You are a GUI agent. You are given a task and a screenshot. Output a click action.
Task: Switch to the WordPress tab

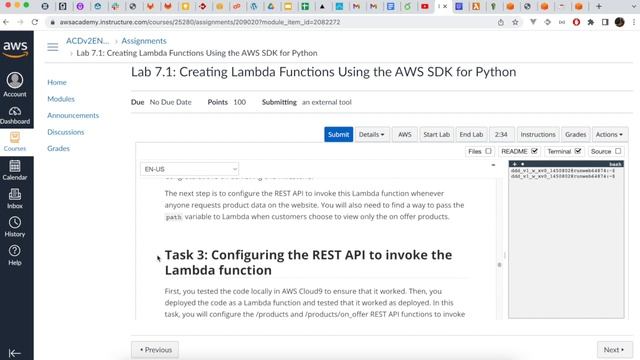(253, 6)
